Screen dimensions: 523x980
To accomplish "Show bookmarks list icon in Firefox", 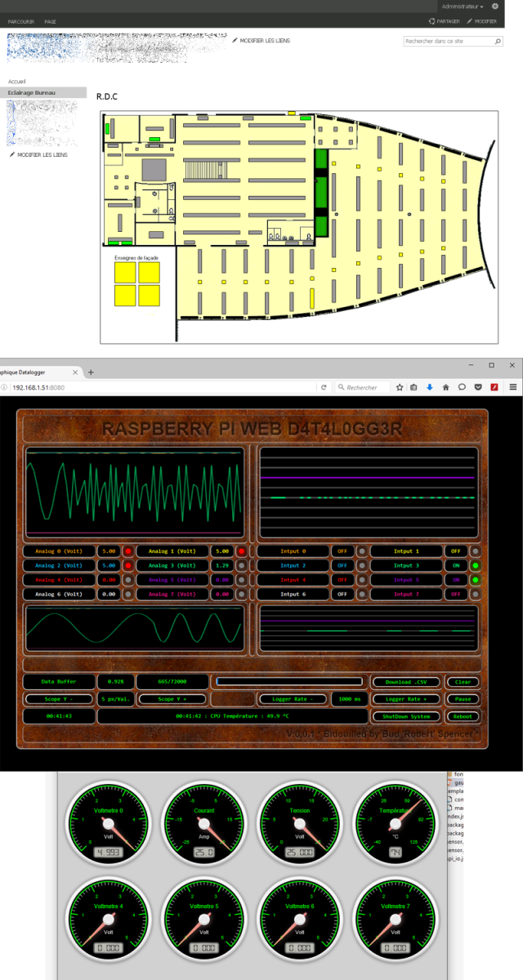I will coord(414,387).
